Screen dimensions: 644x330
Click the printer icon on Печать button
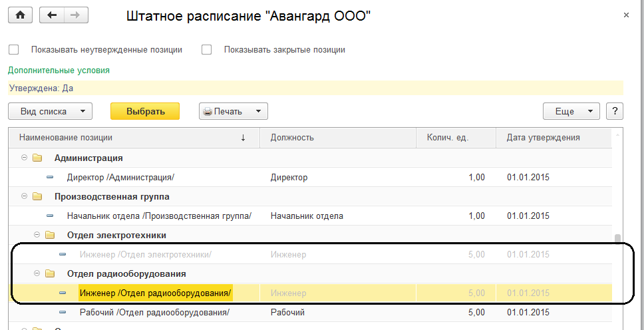click(208, 112)
